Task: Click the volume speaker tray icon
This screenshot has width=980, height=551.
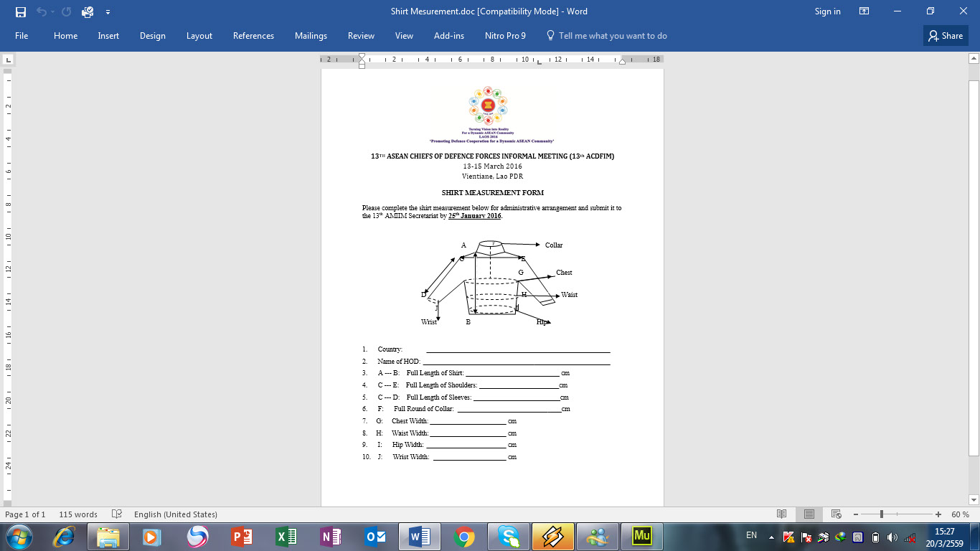Action: point(892,537)
